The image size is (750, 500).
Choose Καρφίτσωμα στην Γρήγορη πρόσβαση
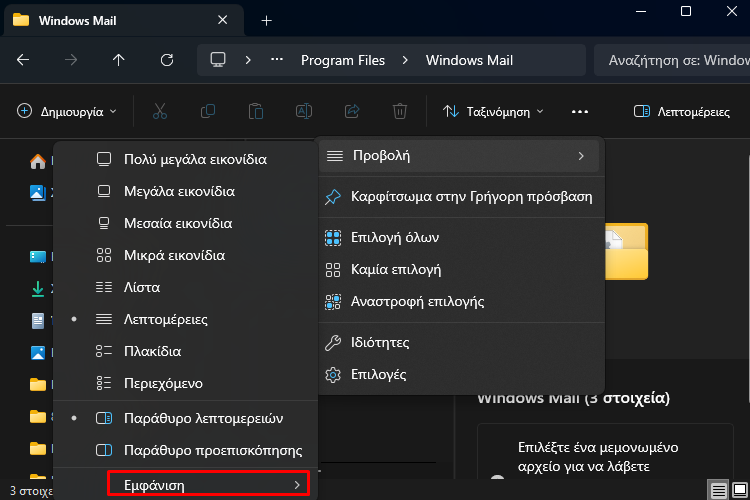[459, 197]
